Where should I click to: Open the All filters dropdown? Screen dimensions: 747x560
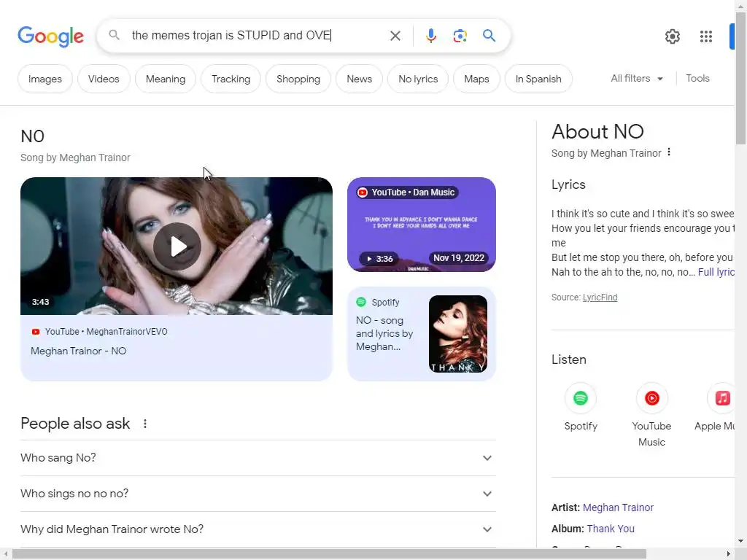(637, 79)
